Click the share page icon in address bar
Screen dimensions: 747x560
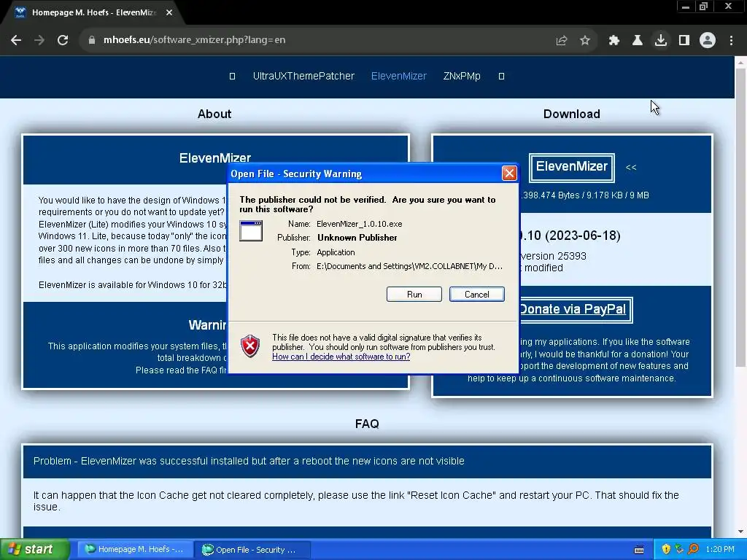coord(562,41)
